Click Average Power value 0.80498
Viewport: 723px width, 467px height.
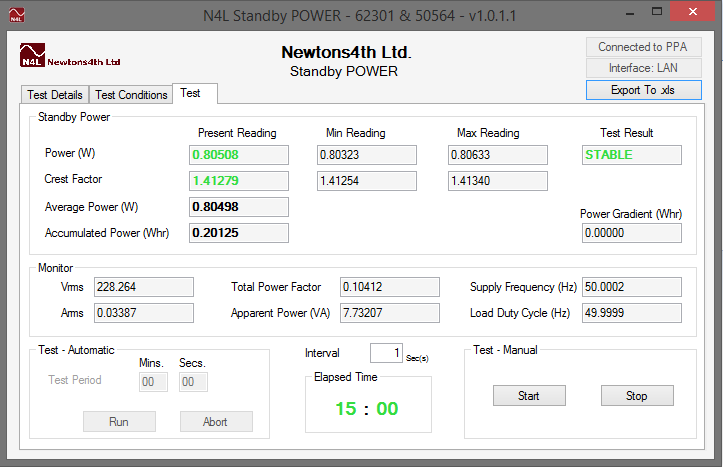click(x=239, y=207)
